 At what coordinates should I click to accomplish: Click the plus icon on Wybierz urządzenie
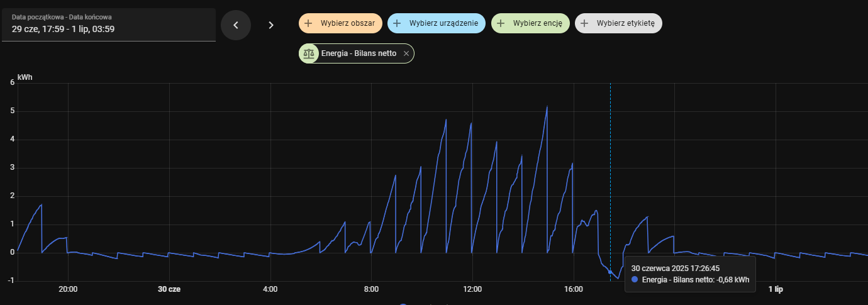[x=397, y=24]
